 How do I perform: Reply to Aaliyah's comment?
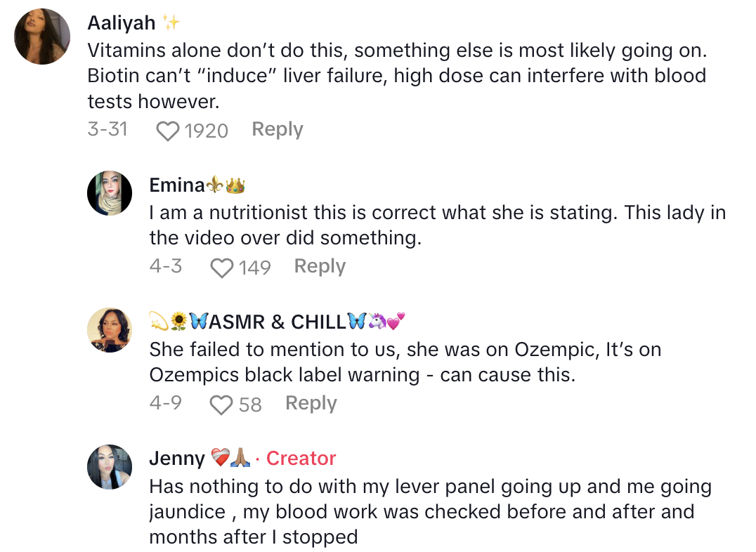(278, 129)
